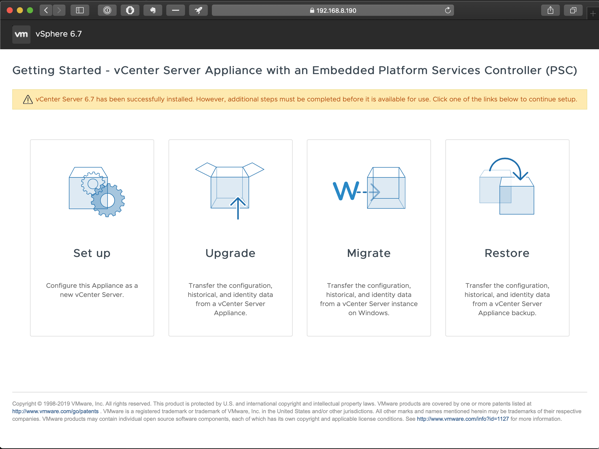Go back with the Safari back arrow

pyautogui.click(x=46, y=10)
